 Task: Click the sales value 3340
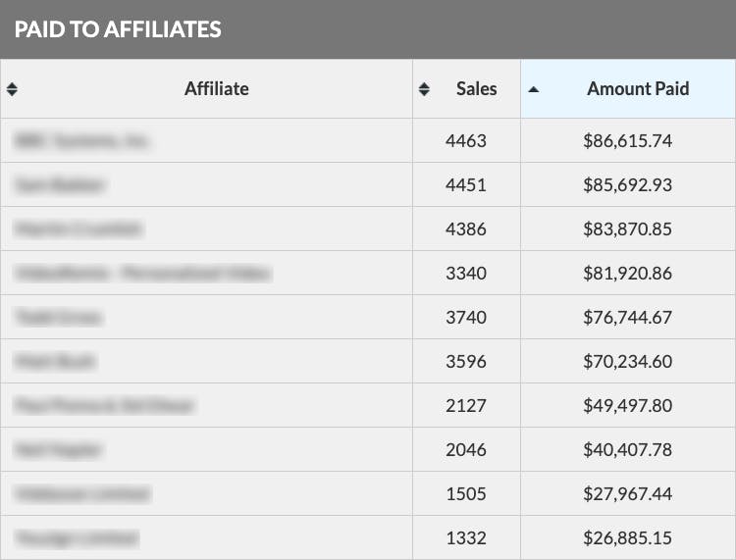click(466, 274)
